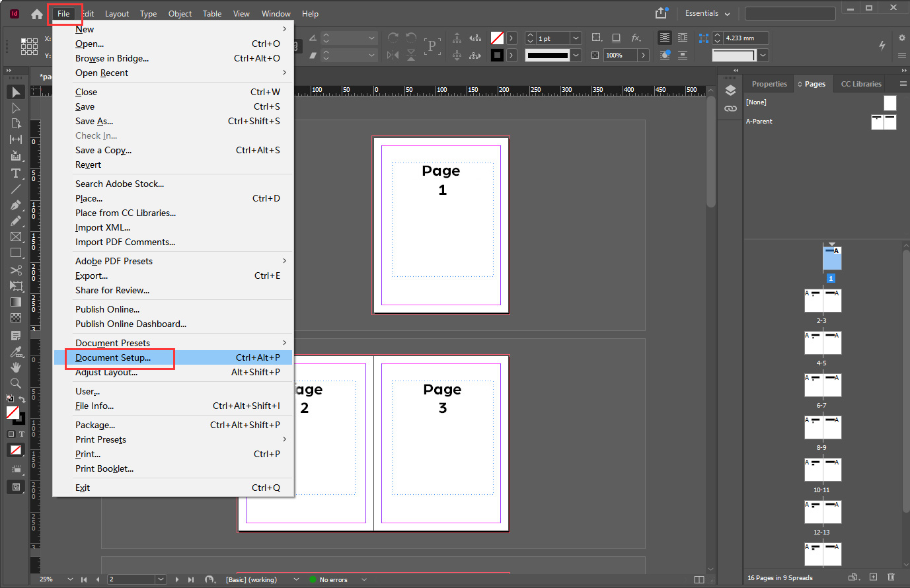
Task: Choose Print Booklet menu item
Action: tap(173, 468)
